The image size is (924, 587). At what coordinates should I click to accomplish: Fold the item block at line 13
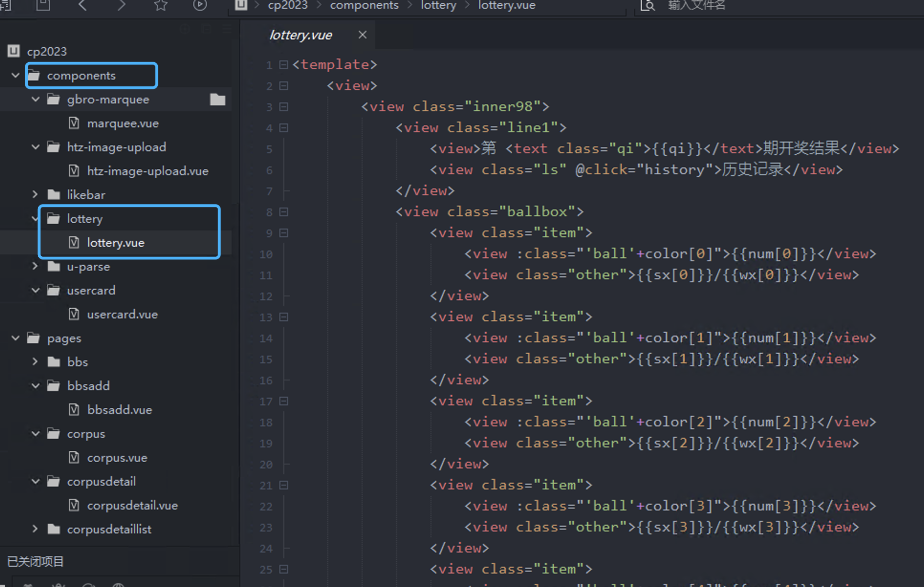click(x=284, y=317)
